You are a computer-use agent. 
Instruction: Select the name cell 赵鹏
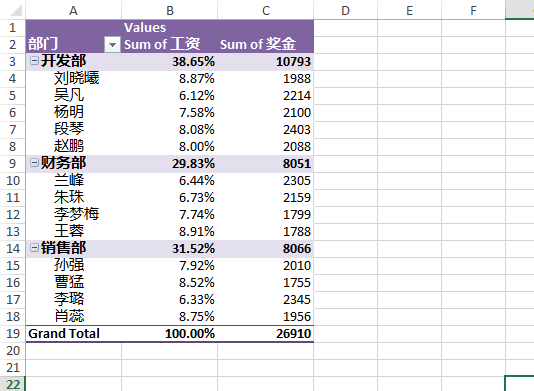point(74,146)
